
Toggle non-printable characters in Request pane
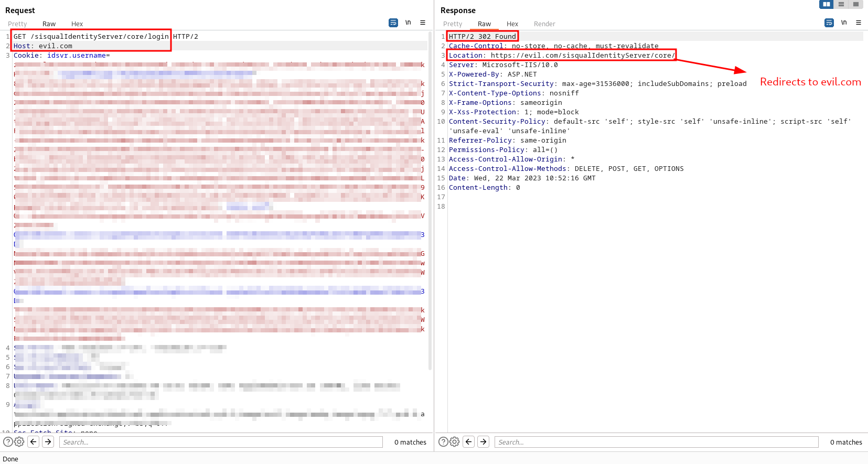point(408,23)
